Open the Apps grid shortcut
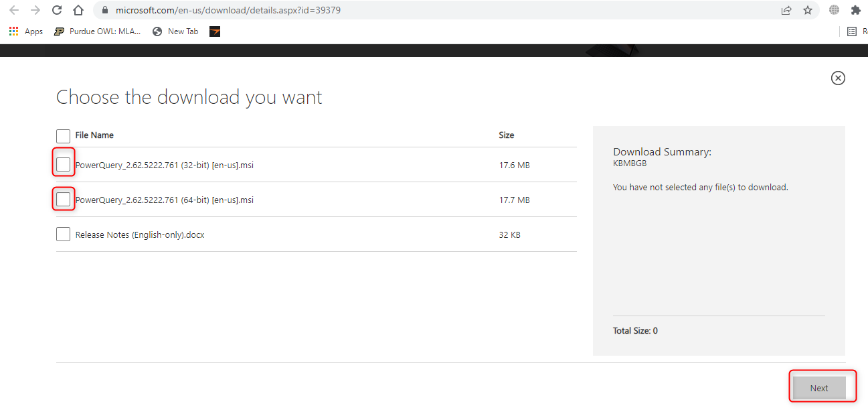The image size is (868, 410). [25, 31]
